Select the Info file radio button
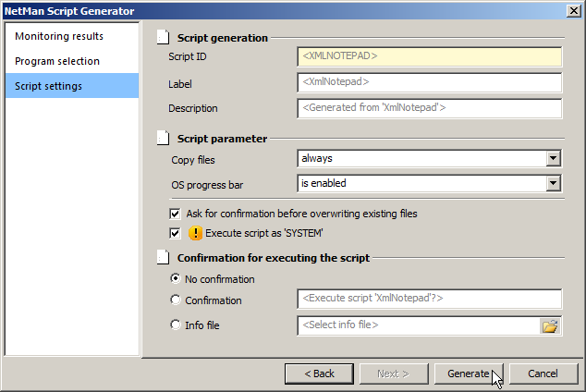 coord(176,325)
